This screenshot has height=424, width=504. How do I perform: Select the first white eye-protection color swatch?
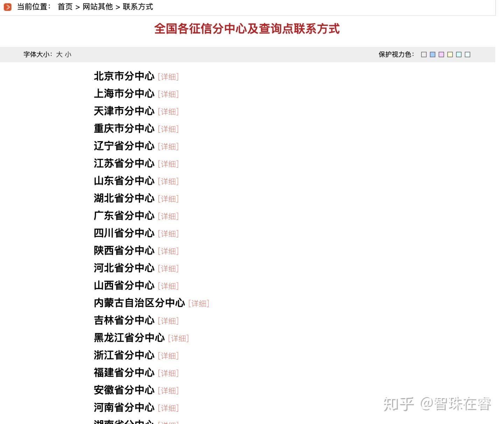[x=423, y=54]
